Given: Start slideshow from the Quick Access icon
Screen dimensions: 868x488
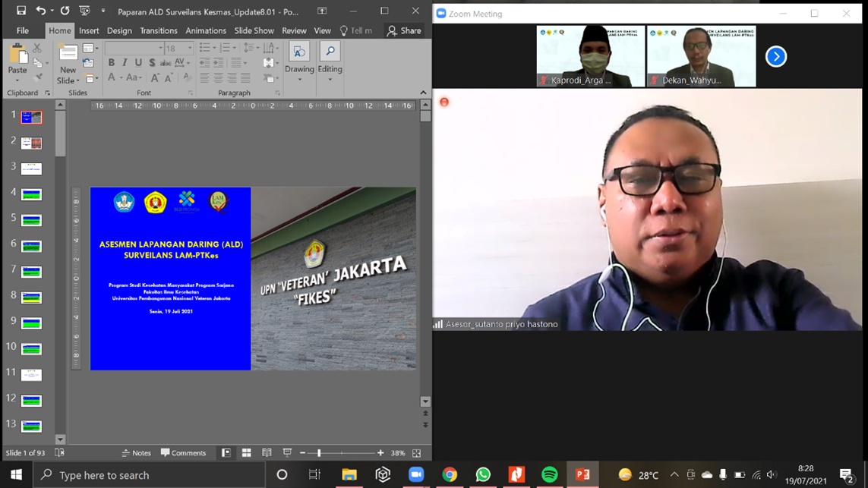Looking at the screenshot, I should pyautogui.click(x=84, y=11).
